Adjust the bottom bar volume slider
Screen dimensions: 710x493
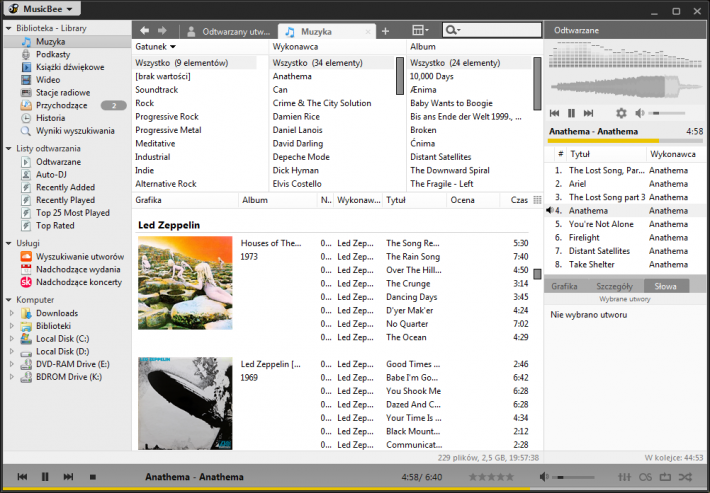(573, 477)
